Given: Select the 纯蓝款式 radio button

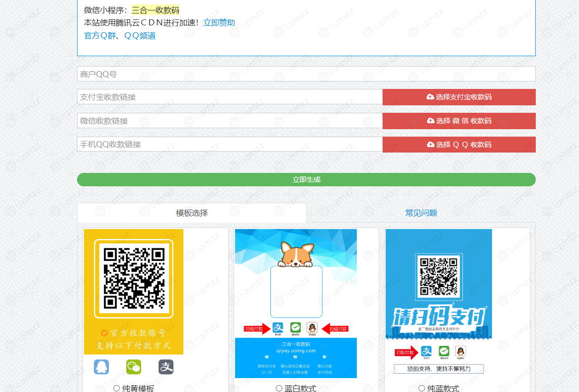Looking at the screenshot, I should pyautogui.click(x=421, y=388).
